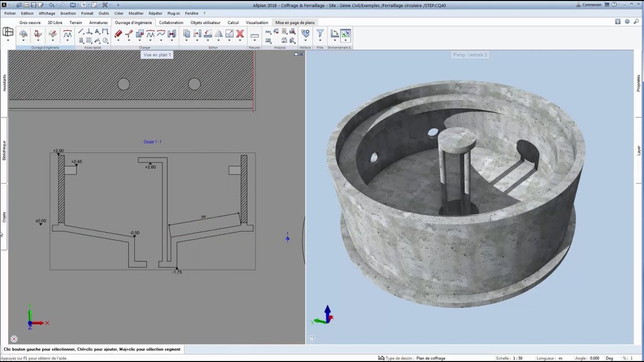Screen dimensions: 644x362
Task: Click the Save icon in quick access toolbar
Action: [34, 5]
